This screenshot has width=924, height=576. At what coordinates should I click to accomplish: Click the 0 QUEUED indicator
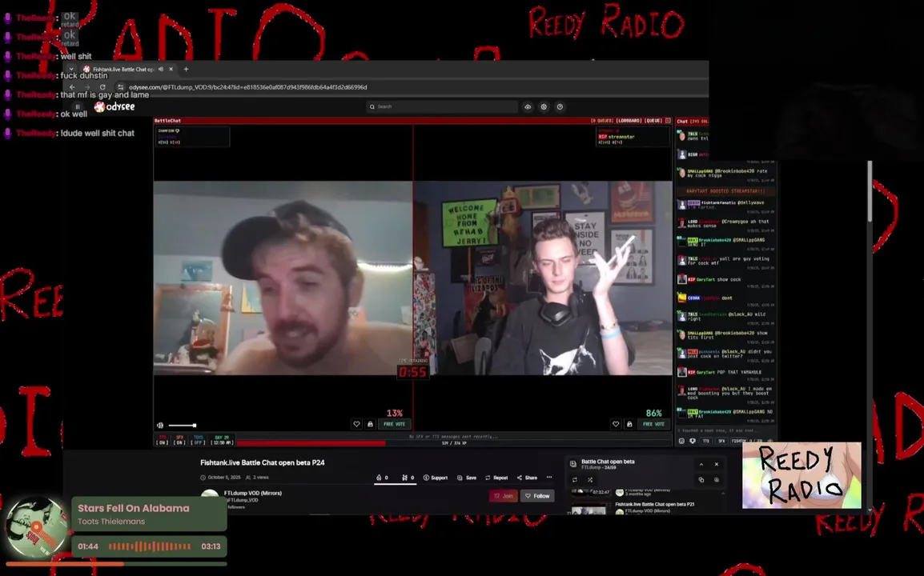coord(602,121)
